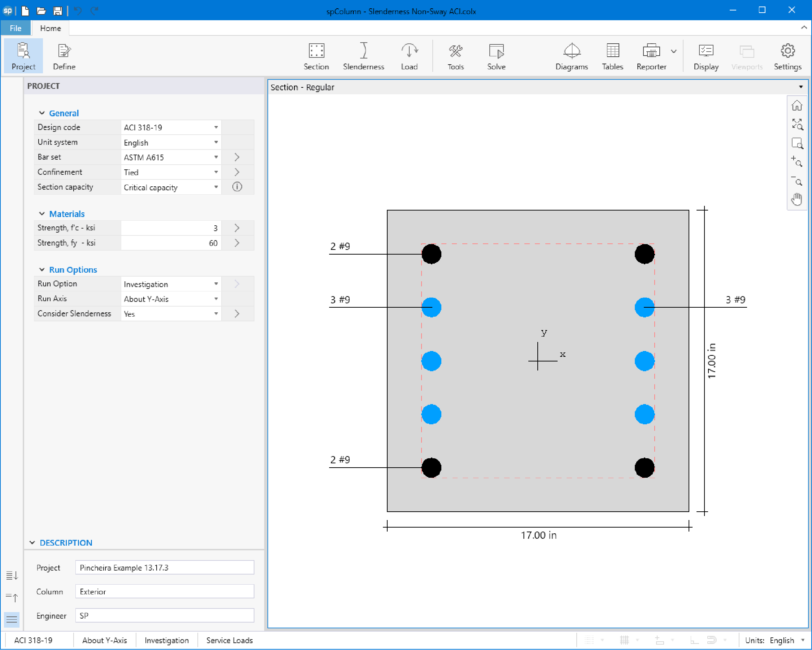The height and width of the screenshot is (650, 812).
Task: Click the Strength fy value field
Action: pyautogui.click(x=171, y=243)
